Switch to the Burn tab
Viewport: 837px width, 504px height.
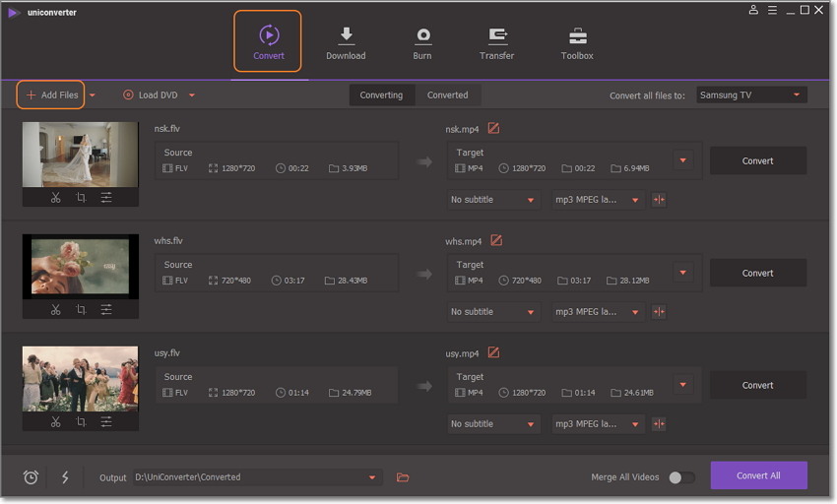click(422, 42)
